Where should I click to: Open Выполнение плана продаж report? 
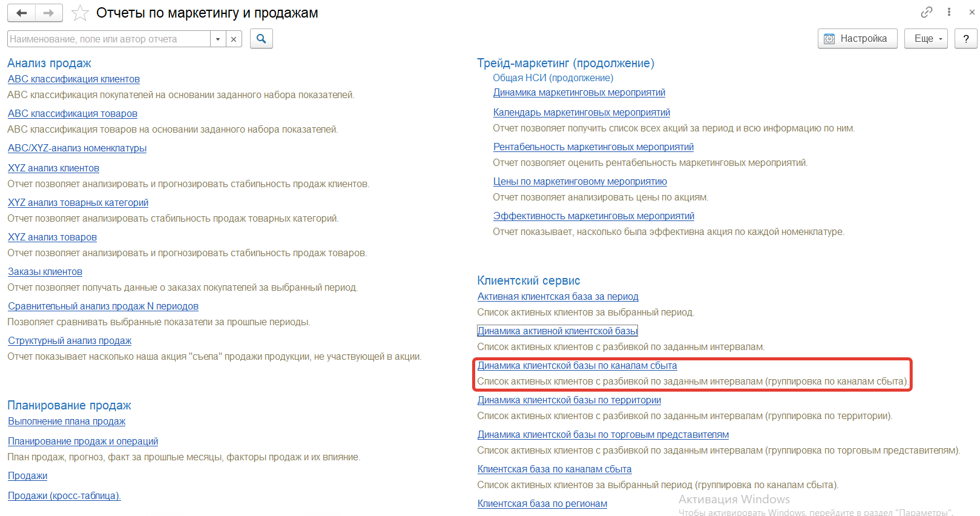point(67,422)
